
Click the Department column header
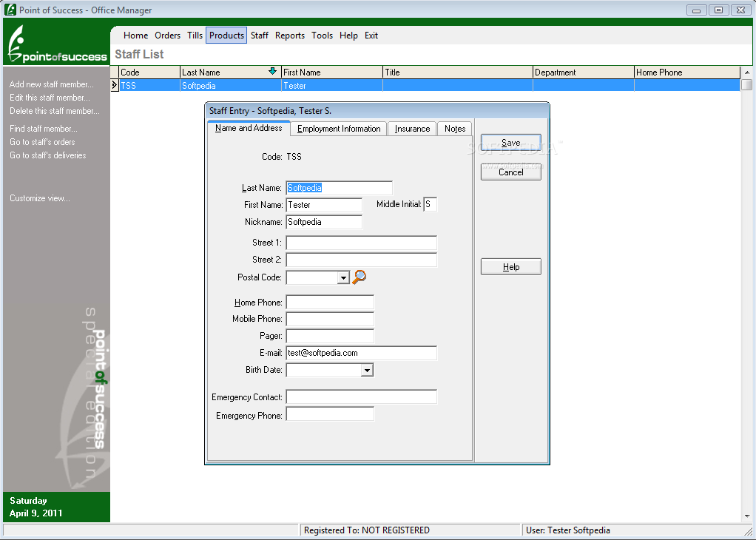pos(584,72)
